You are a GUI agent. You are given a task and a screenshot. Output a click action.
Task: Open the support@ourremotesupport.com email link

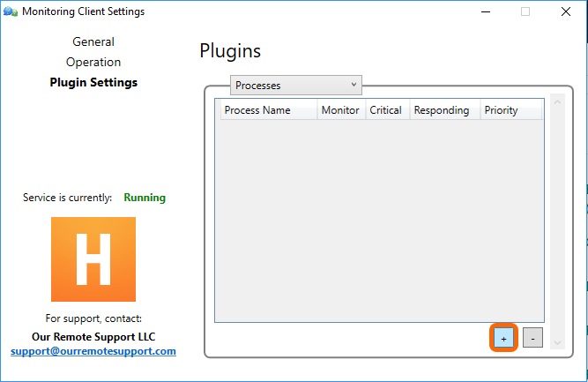pos(93,351)
